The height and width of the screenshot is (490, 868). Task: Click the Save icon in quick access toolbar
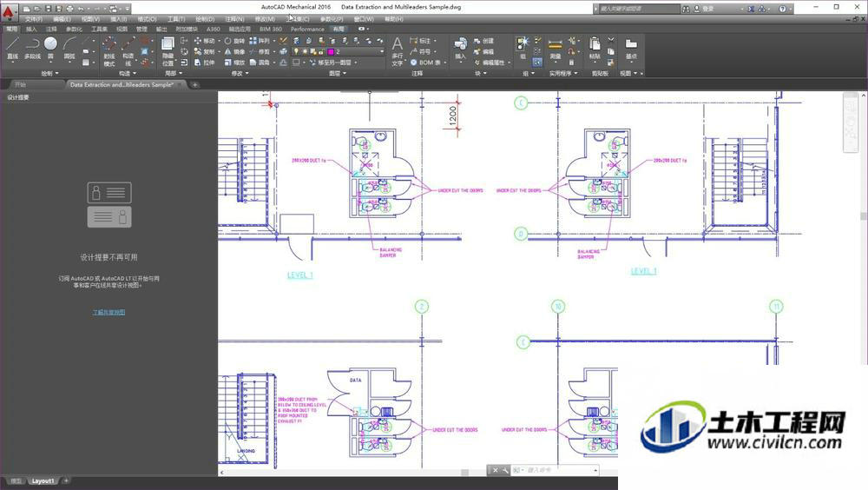[x=48, y=9]
